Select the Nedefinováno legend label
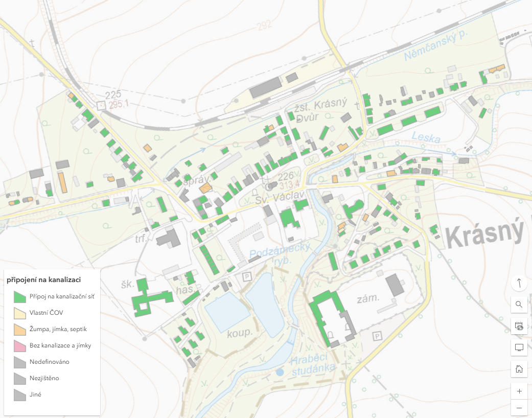532x418 pixels. 49,362
